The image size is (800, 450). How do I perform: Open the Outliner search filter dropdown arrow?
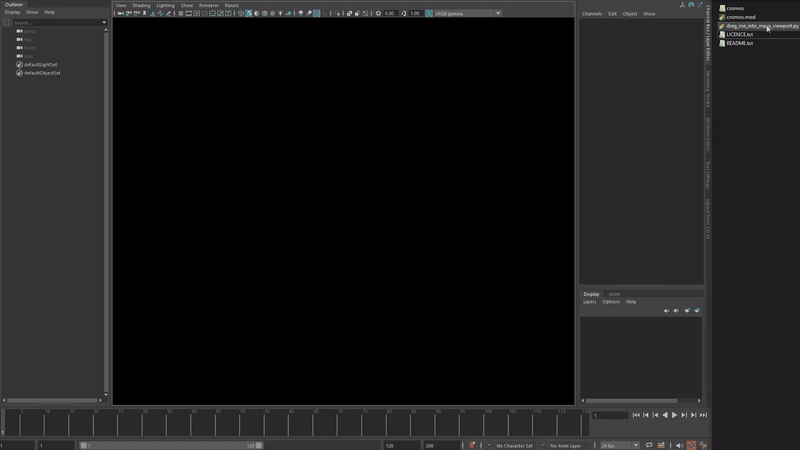(104, 22)
